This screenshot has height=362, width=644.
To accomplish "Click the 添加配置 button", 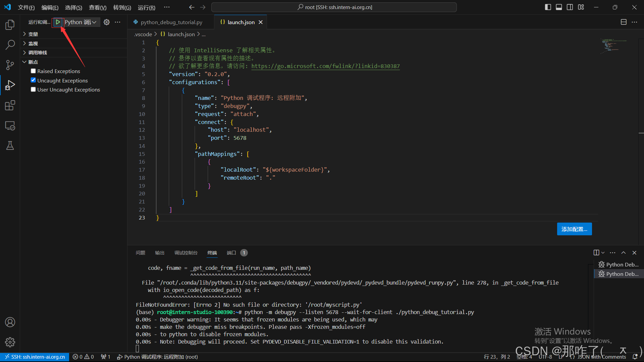I will 574,229.
